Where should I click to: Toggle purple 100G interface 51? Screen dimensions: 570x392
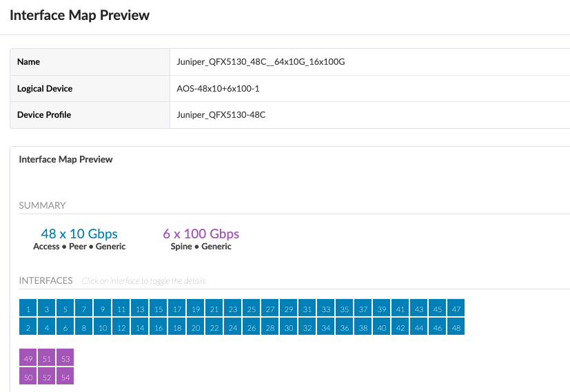click(47, 357)
